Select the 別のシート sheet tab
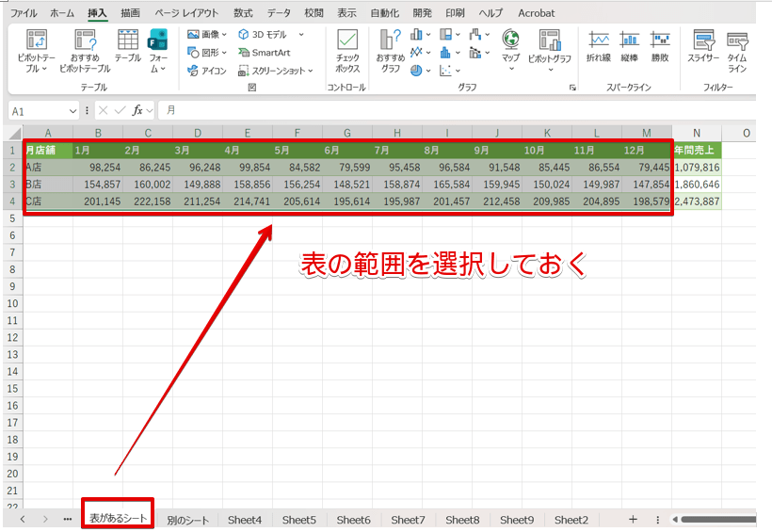 [x=187, y=520]
